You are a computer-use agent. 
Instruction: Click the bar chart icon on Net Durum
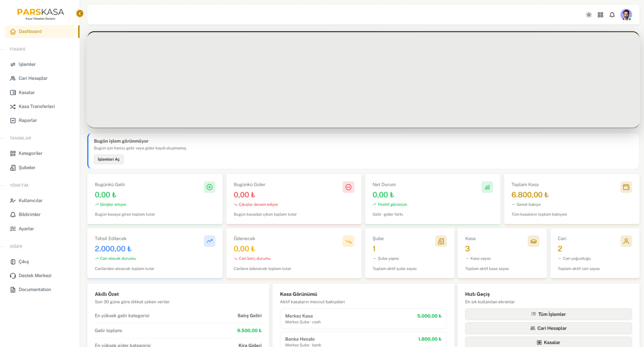[x=487, y=187]
